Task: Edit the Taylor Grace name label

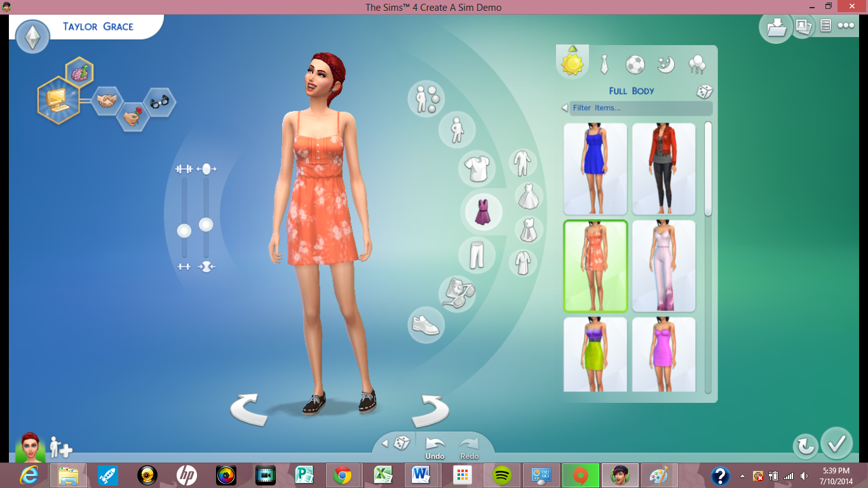Action: [x=98, y=27]
